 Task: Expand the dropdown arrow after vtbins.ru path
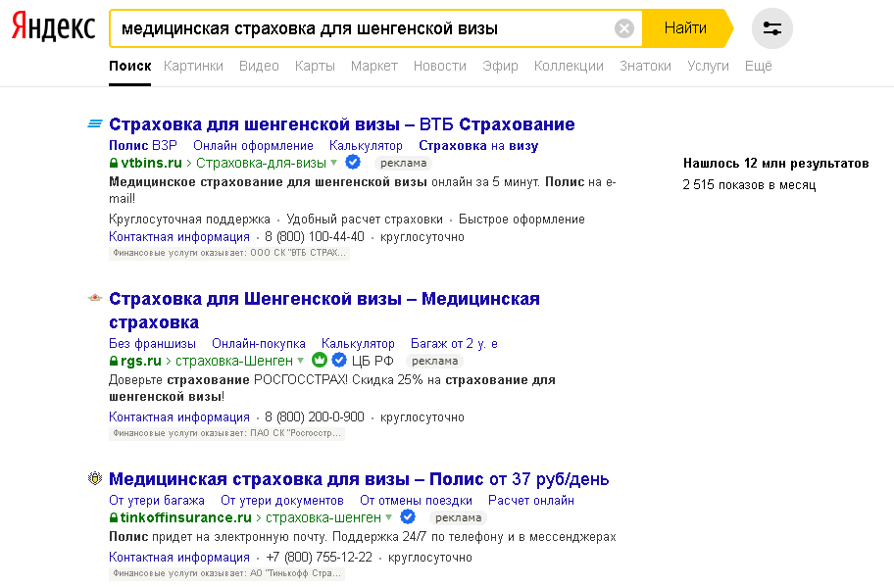click(333, 163)
